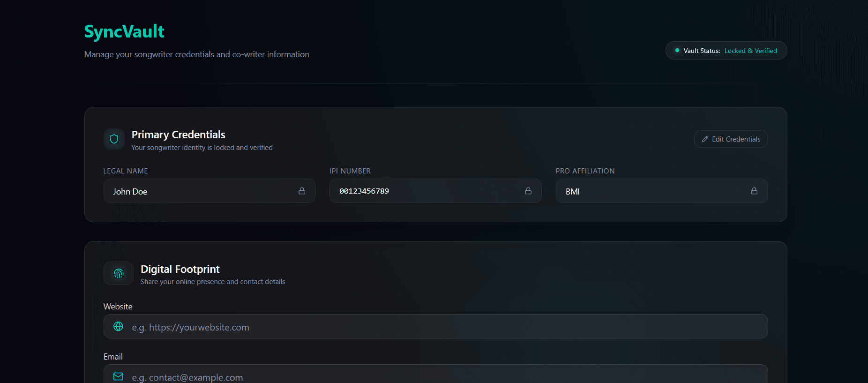Click the green Vault Status indicator dot
The image size is (868, 383).
click(677, 50)
